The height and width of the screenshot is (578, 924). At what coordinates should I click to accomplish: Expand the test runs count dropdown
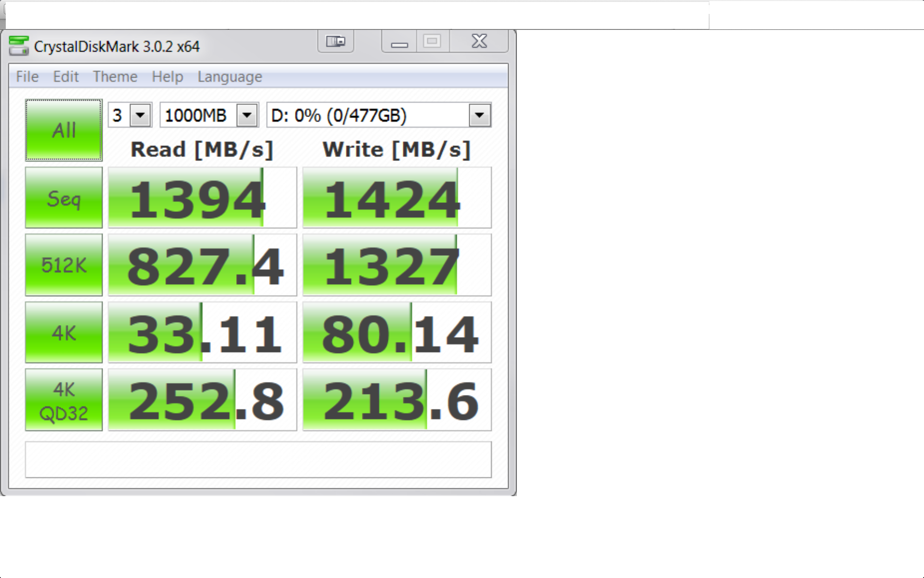coord(140,115)
